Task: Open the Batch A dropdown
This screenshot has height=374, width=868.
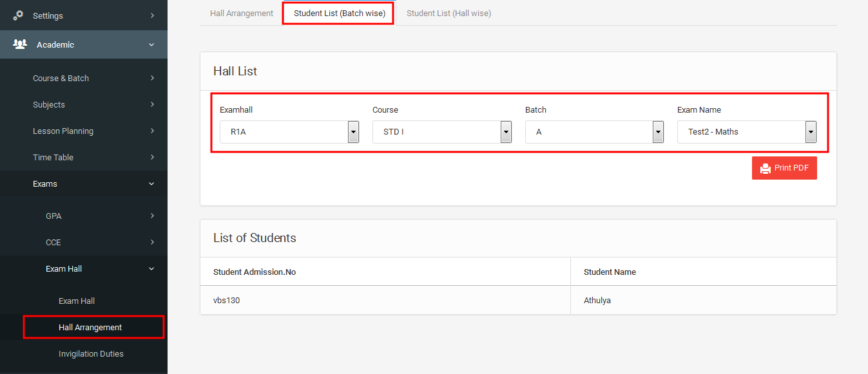Action: click(595, 132)
